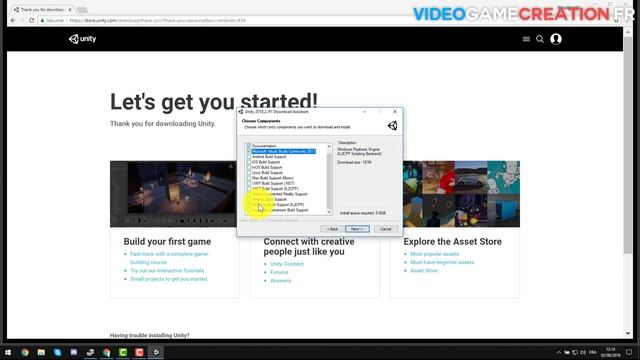Toggle the Documentation component checkbox
The height and width of the screenshot is (360, 640).
pos(249,146)
